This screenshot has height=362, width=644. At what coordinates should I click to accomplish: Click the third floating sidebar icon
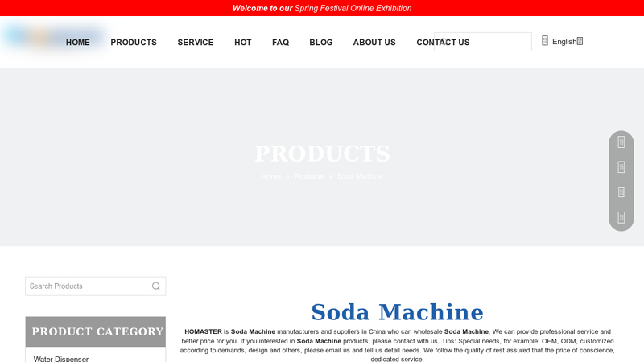coord(621,192)
